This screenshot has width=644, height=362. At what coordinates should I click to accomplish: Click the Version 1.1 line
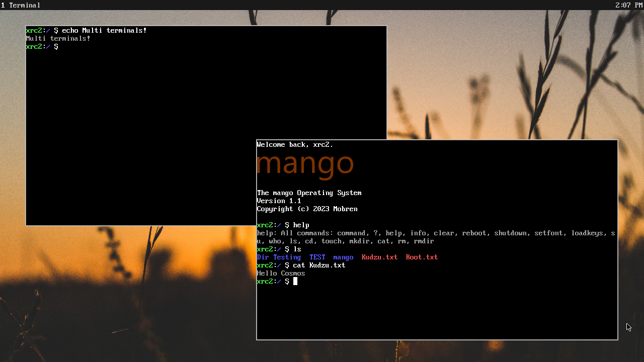279,201
